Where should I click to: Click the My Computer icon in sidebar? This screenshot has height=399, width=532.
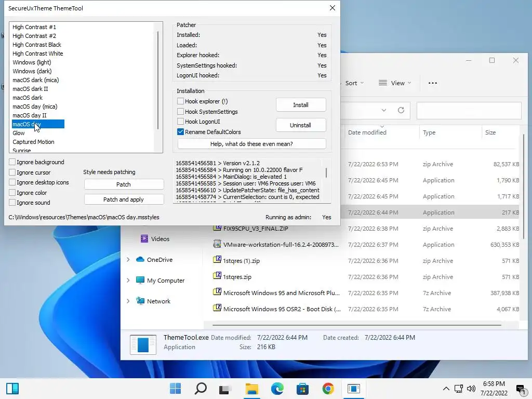click(x=140, y=280)
